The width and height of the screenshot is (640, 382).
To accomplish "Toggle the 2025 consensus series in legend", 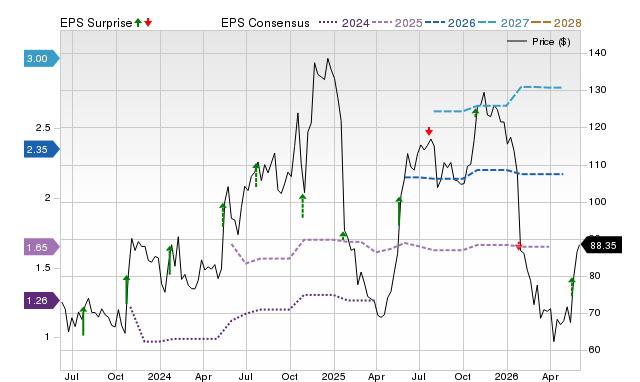I will [x=398, y=23].
